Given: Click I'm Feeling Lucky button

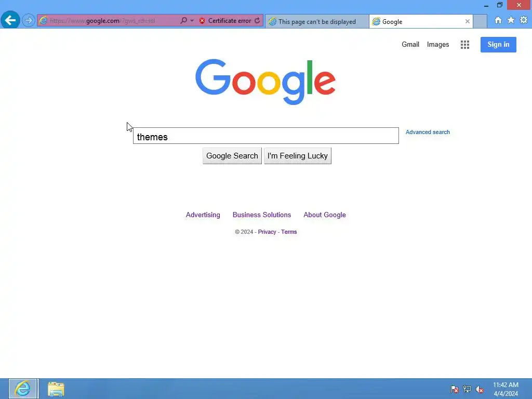Looking at the screenshot, I should coord(298,156).
